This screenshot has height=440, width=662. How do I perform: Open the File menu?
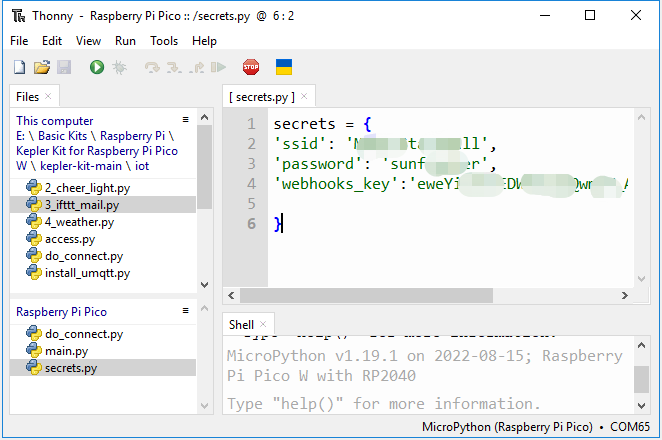tap(19, 41)
